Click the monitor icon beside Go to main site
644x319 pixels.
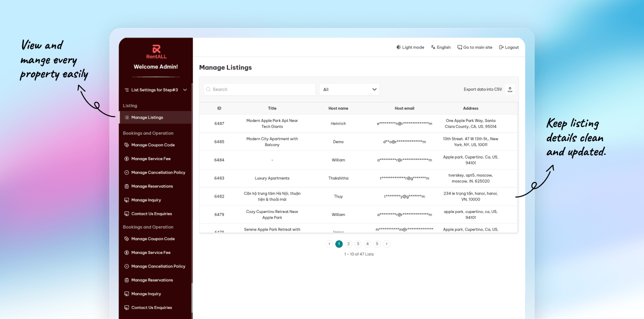coord(459,47)
